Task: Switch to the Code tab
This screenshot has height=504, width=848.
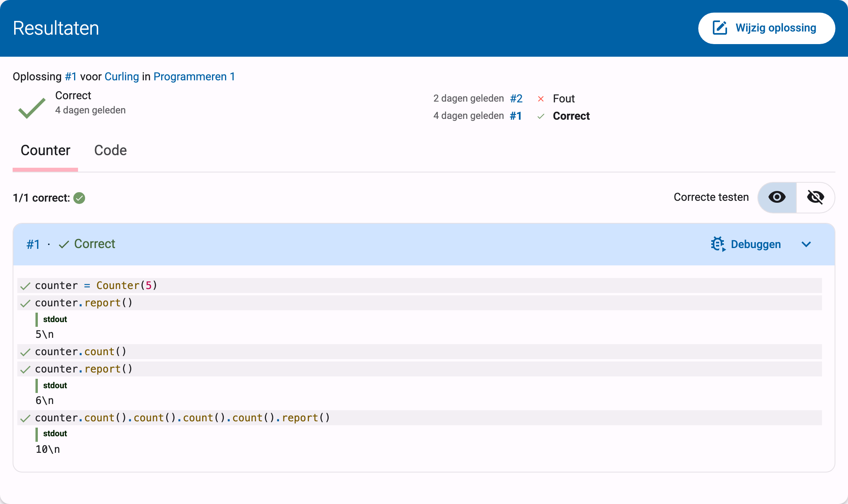Action: click(x=110, y=150)
